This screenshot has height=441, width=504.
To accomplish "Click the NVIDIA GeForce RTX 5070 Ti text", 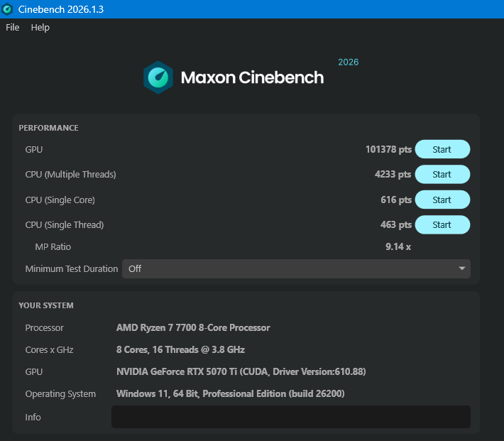I will (x=241, y=372).
